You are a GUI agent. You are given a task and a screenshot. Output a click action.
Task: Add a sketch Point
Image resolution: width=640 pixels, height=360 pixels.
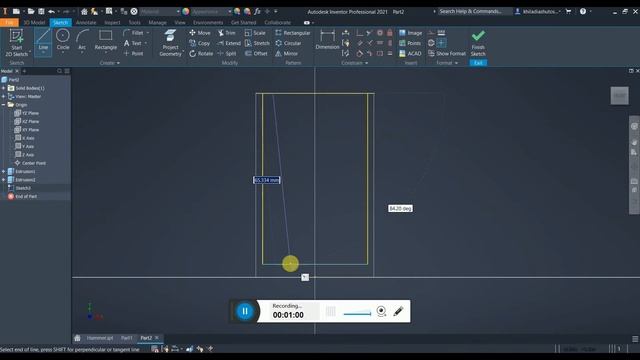[x=133, y=53]
